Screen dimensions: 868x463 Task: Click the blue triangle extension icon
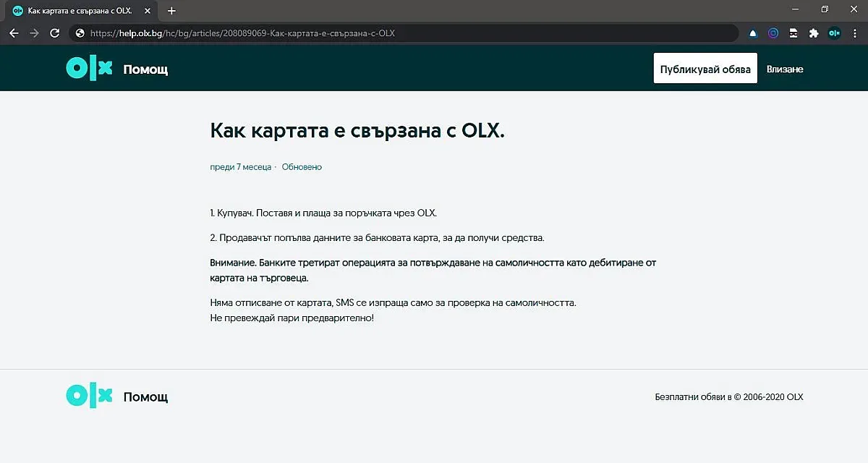tap(753, 33)
